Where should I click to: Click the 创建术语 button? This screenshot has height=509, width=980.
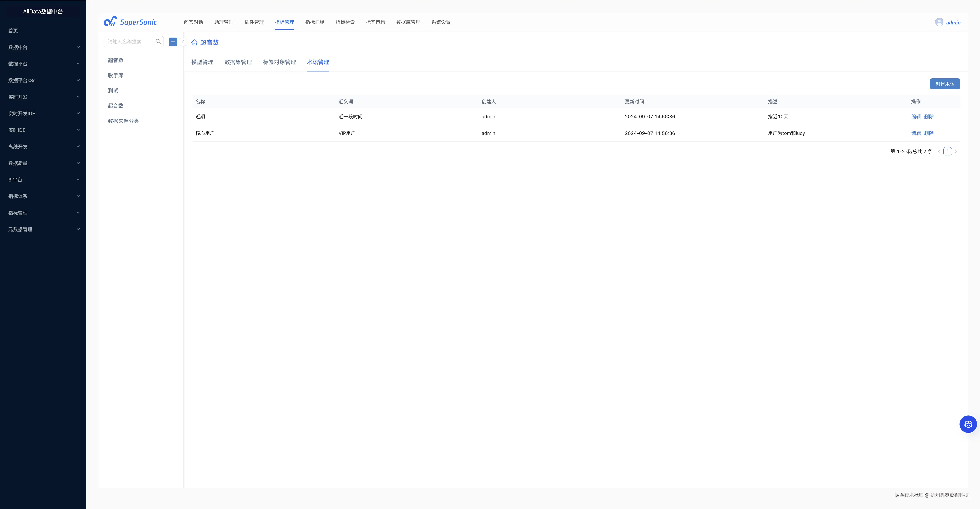(x=945, y=84)
